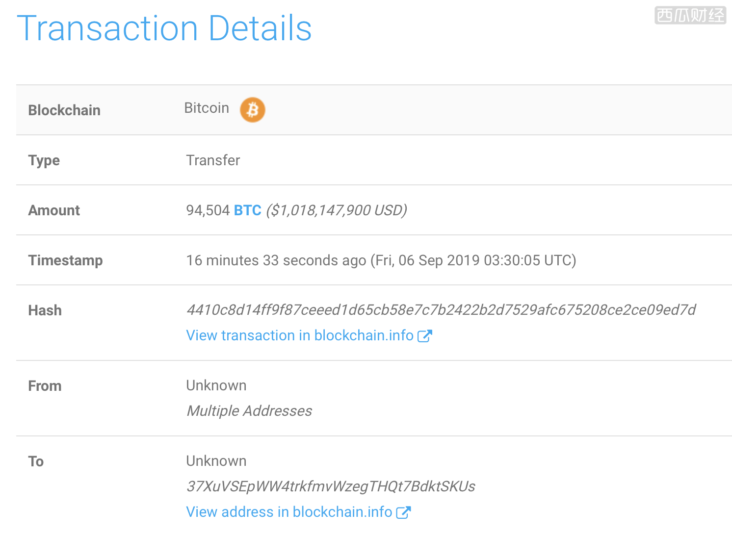
Task: Click the blue BTC currency link
Action: pos(247,210)
